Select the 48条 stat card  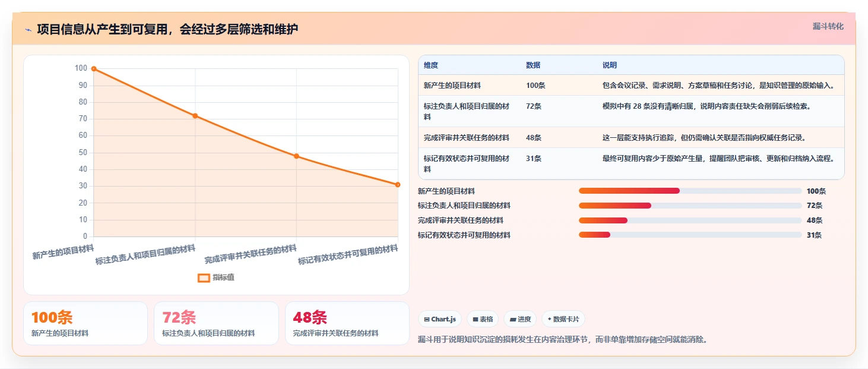click(347, 323)
